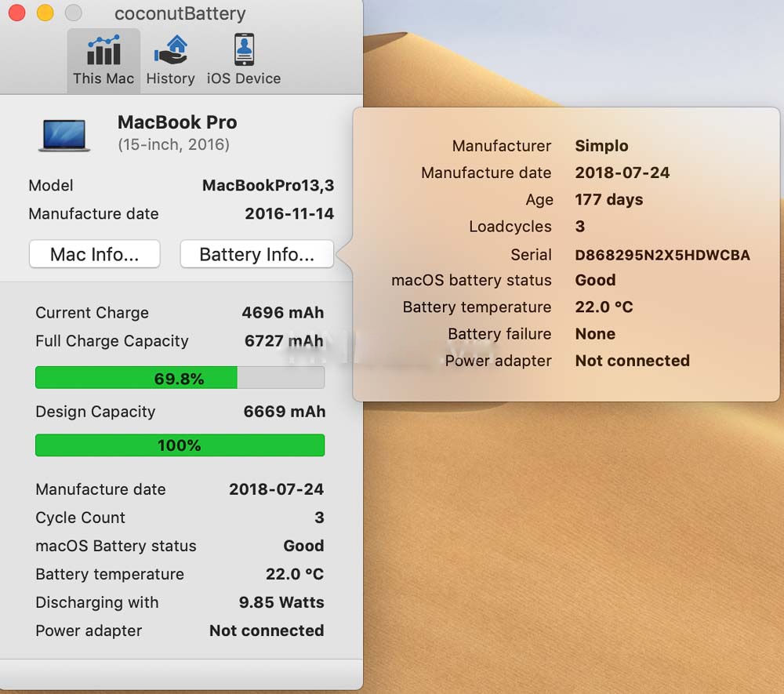Click the 69.8% charge progress bar
Image resolution: width=784 pixels, height=694 pixels.
pos(180,378)
